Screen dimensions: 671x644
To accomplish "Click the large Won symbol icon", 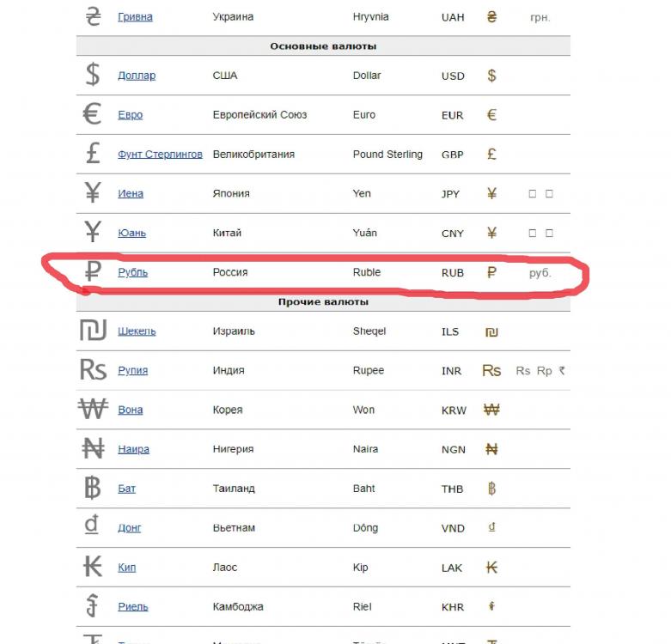I will (93, 410).
